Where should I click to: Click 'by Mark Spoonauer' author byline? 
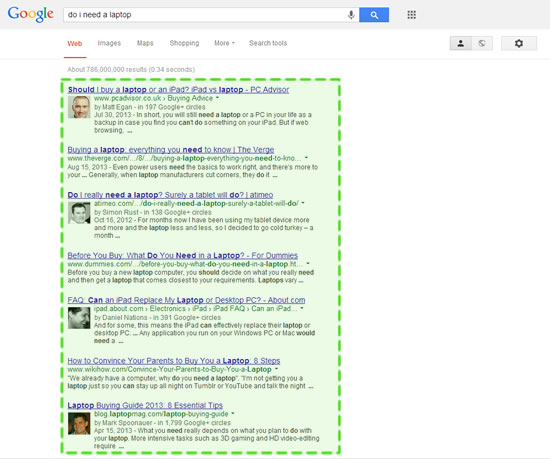123,423
